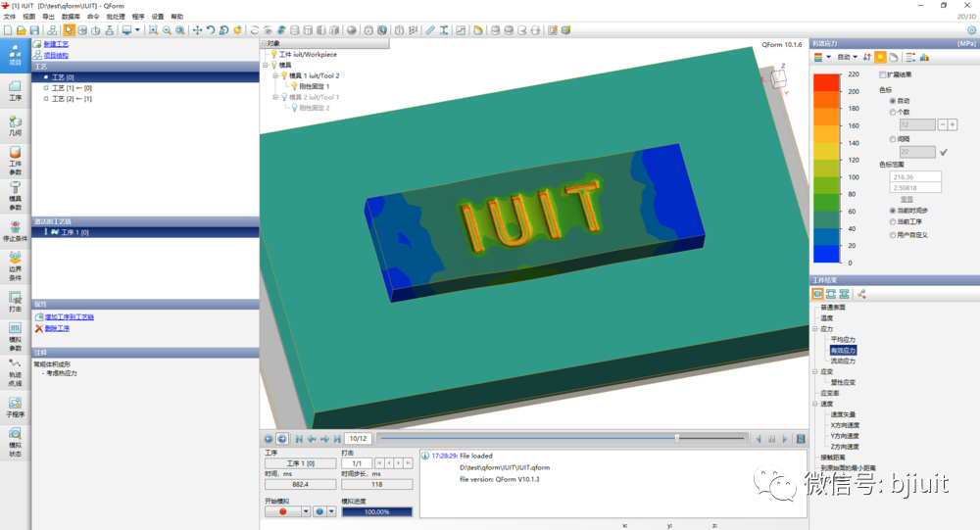Click the new file icon
Image resolution: width=980 pixels, height=530 pixels.
point(8,30)
